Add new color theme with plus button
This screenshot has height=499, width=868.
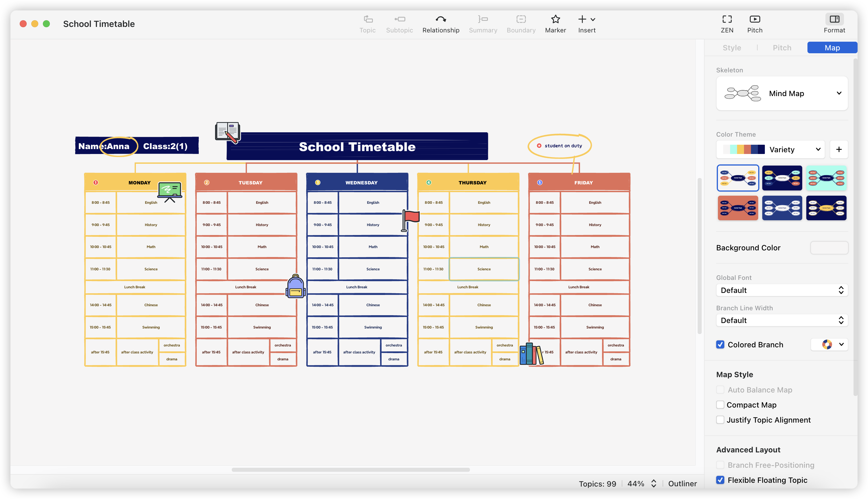point(838,149)
